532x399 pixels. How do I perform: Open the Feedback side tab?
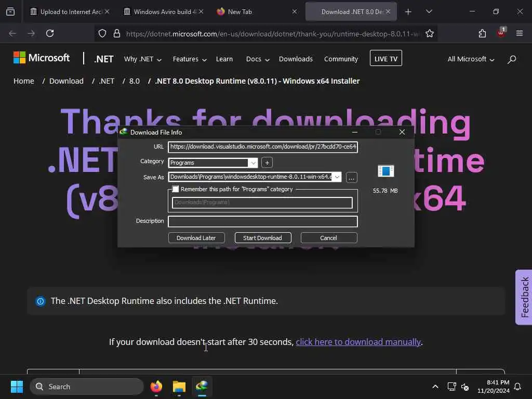click(x=524, y=297)
